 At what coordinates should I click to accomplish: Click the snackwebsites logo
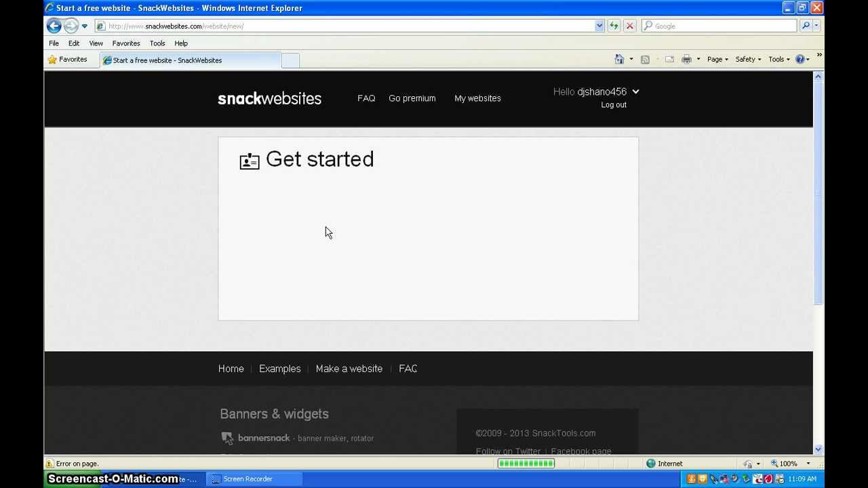point(269,98)
